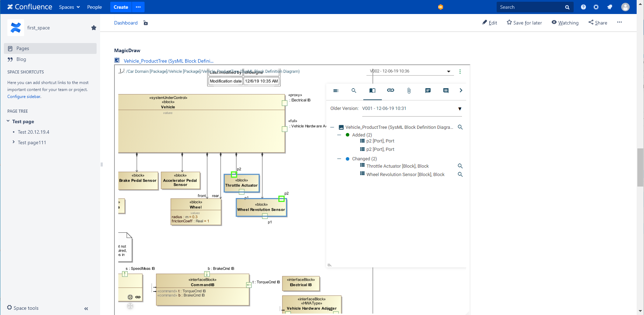This screenshot has height=315, width=644.
Task: Select the Changed (2) tree label
Action: [364, 159]
